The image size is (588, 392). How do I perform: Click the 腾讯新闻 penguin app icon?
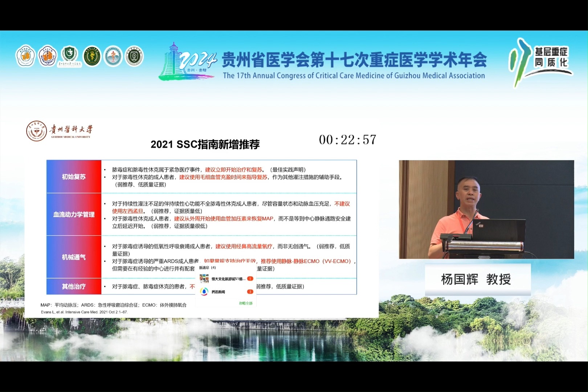(204, 292)
